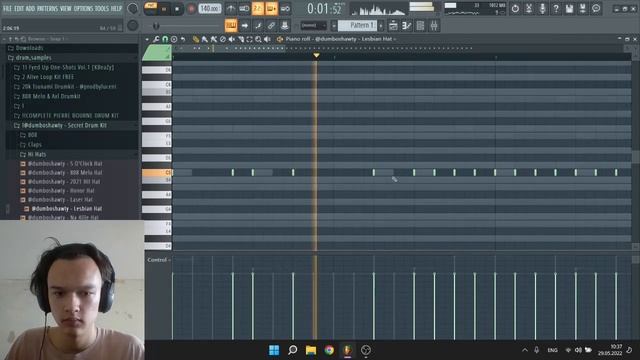Select the piano roll selection rectangle tool
This screenshot has height=360, width=640.
pos(249,39)
